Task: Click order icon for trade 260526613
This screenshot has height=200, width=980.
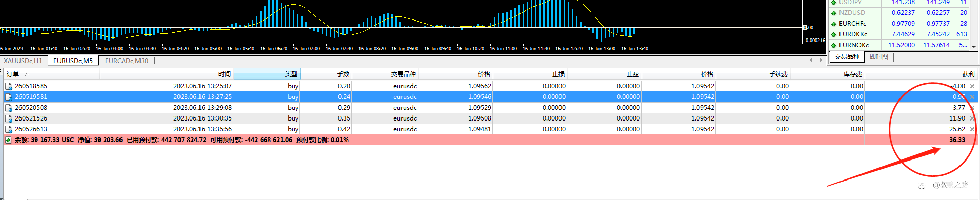Action: [9, 129]
